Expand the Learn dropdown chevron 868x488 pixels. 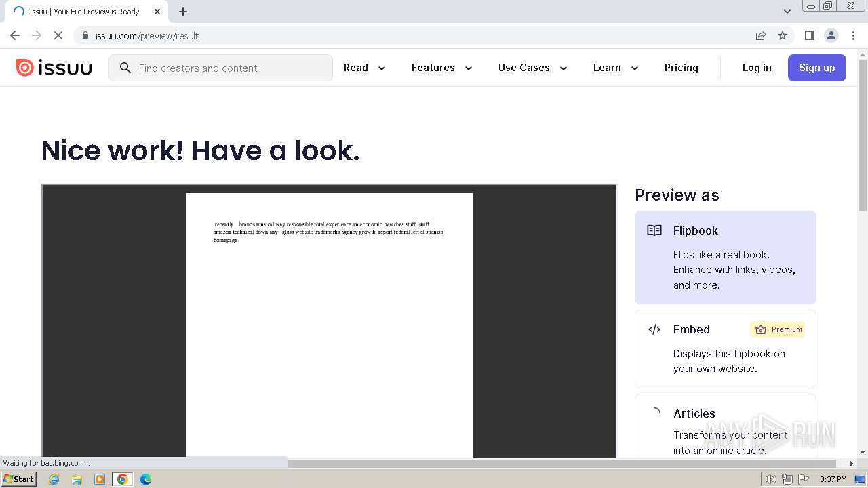point(635,68)
